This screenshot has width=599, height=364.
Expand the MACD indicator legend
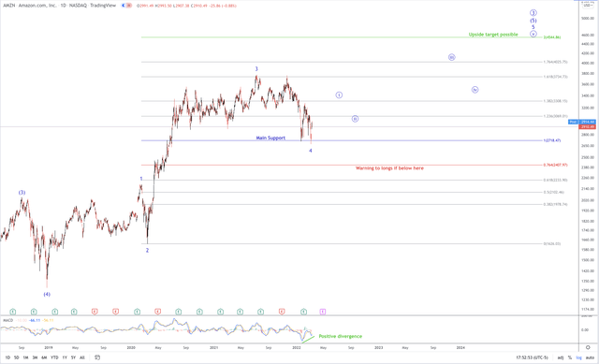[x=8, y=320]
